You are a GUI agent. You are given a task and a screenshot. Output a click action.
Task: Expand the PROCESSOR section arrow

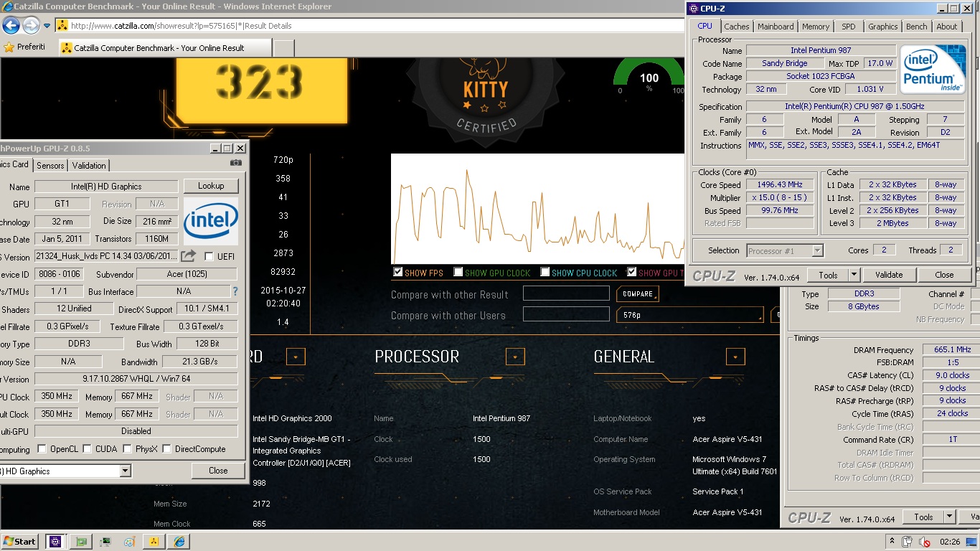click(x=515, y=357)
